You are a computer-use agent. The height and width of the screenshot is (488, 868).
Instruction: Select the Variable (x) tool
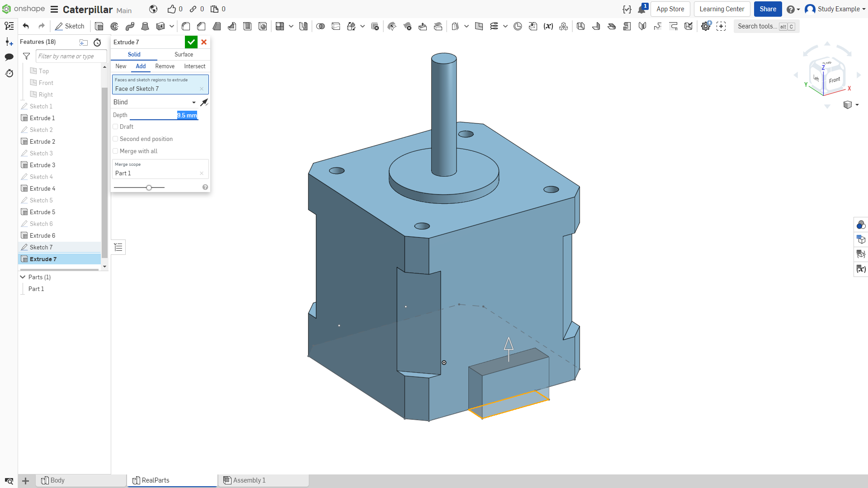point(548,26)
